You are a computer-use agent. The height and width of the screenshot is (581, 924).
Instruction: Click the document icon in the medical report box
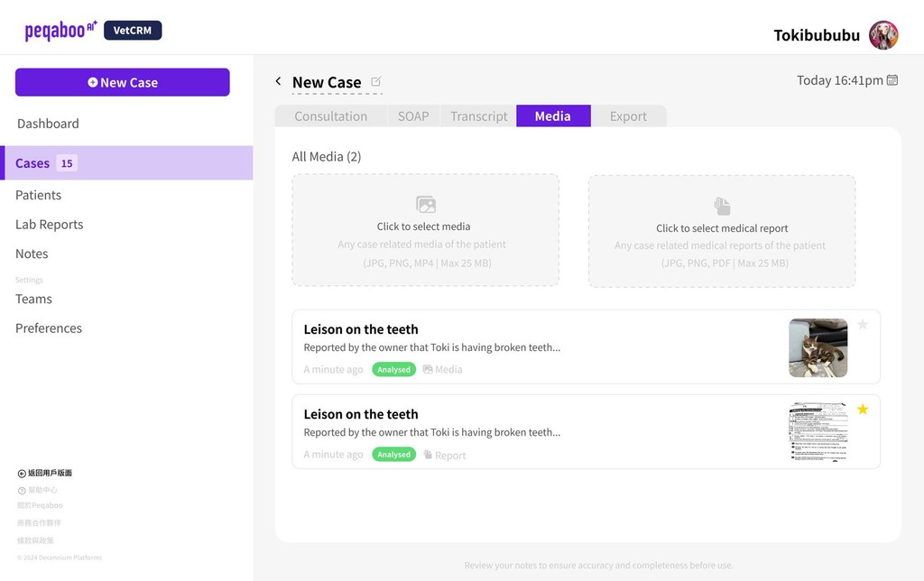[x=722, y=207]
